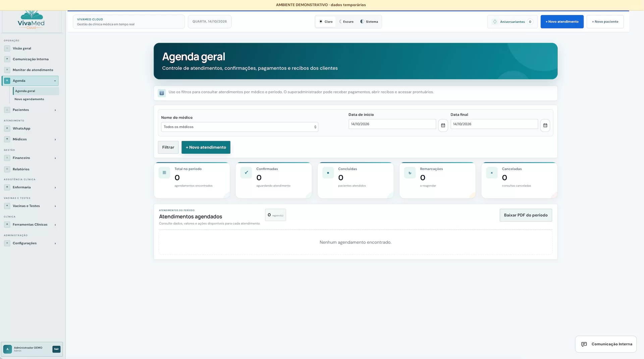Click the Data final field
Screen dimensions: 644x359
(x=494, y=124)
